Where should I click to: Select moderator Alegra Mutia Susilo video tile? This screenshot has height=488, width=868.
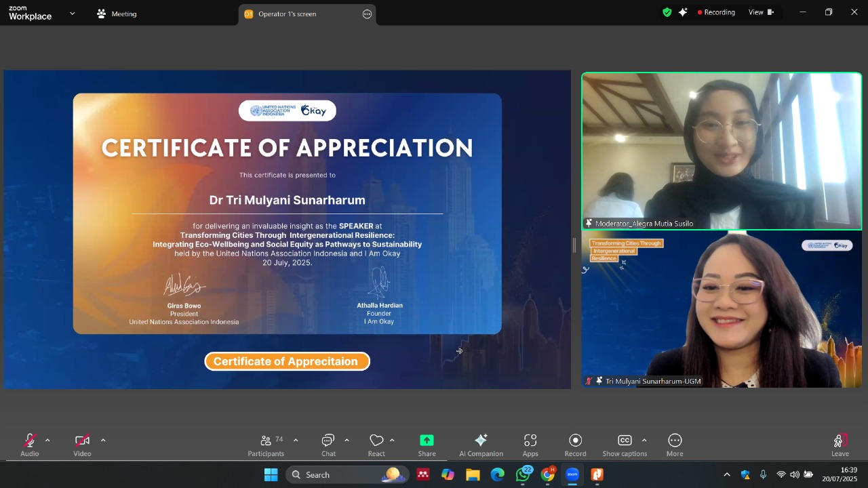(722, 151)
